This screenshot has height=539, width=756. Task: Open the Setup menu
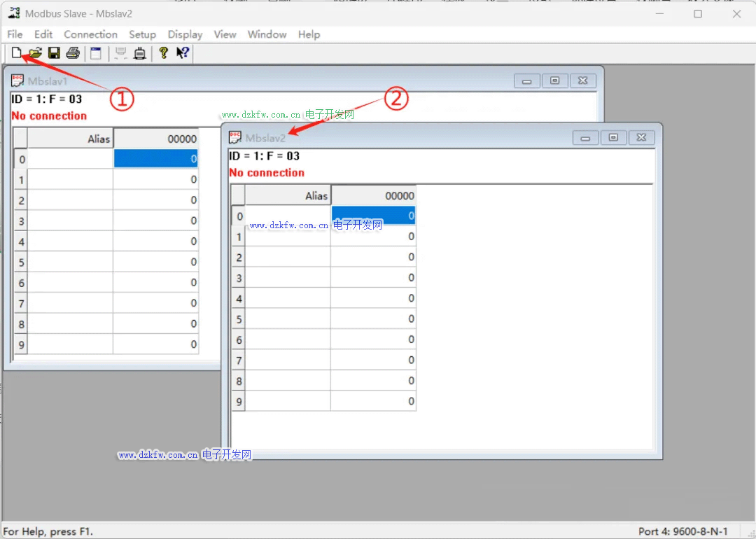click(142, 34)
